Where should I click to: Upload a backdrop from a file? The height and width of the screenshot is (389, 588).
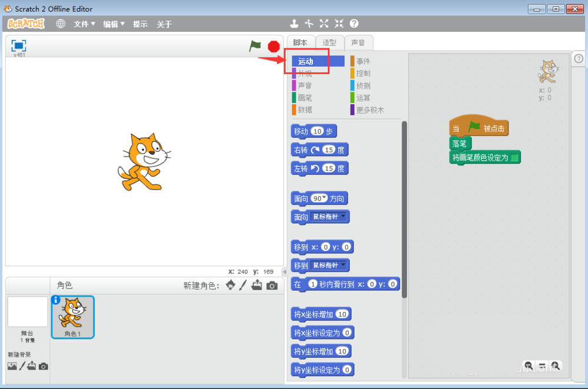[x=32, y=365]
